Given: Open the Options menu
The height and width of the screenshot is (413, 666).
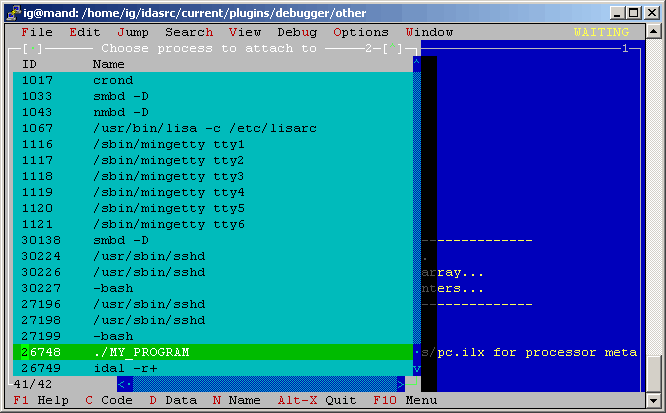Looking at the screenshot, I should tap(360, 32).
